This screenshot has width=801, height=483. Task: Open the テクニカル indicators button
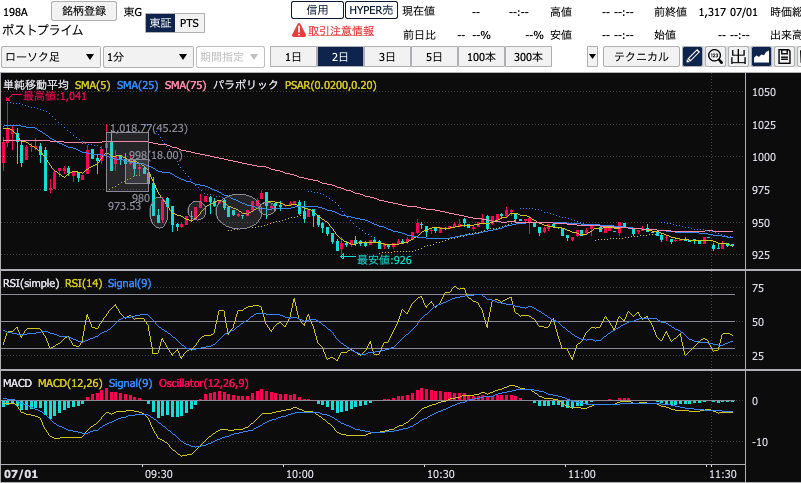pos(642,56)
